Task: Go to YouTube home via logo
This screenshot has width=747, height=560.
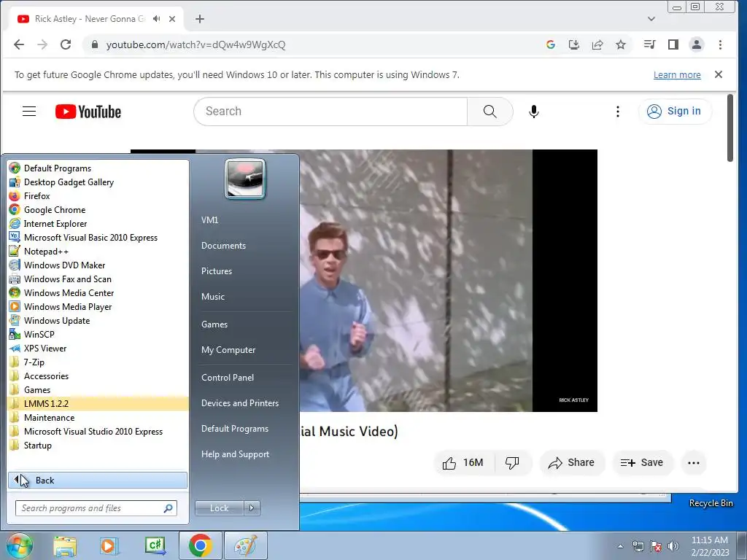Action: pos(88,112)
